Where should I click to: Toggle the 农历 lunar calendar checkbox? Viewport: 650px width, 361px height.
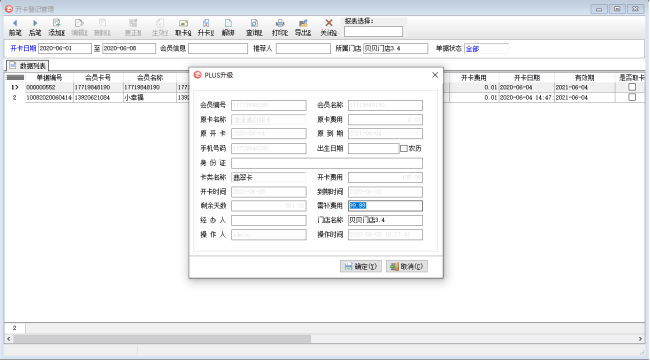pyautogui.click(x=404, y=148)
